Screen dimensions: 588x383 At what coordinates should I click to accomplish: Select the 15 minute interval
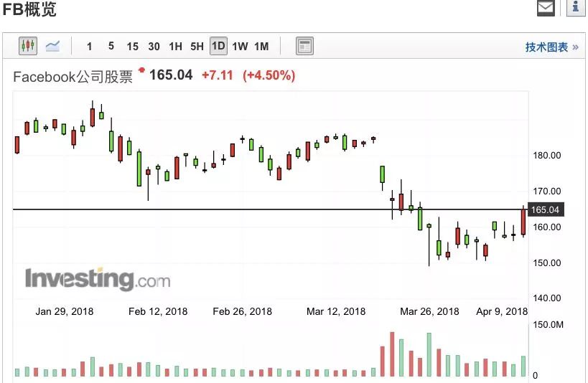tap(132, 47)
